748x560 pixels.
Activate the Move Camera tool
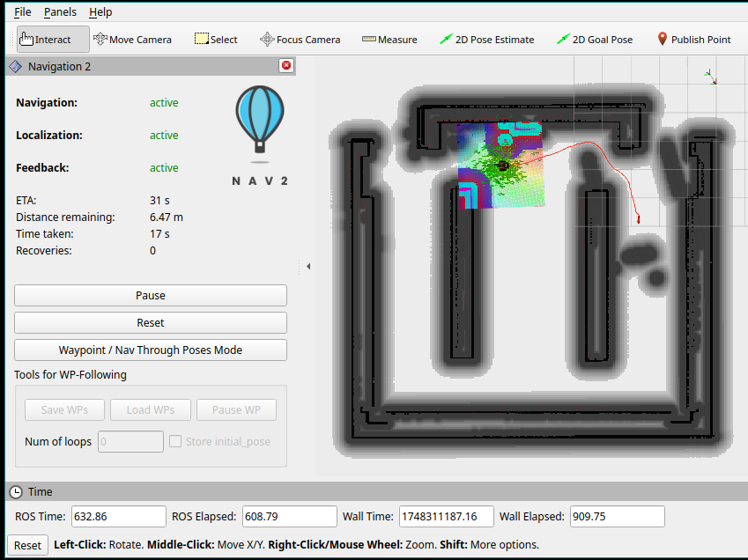tap(132, 40)
